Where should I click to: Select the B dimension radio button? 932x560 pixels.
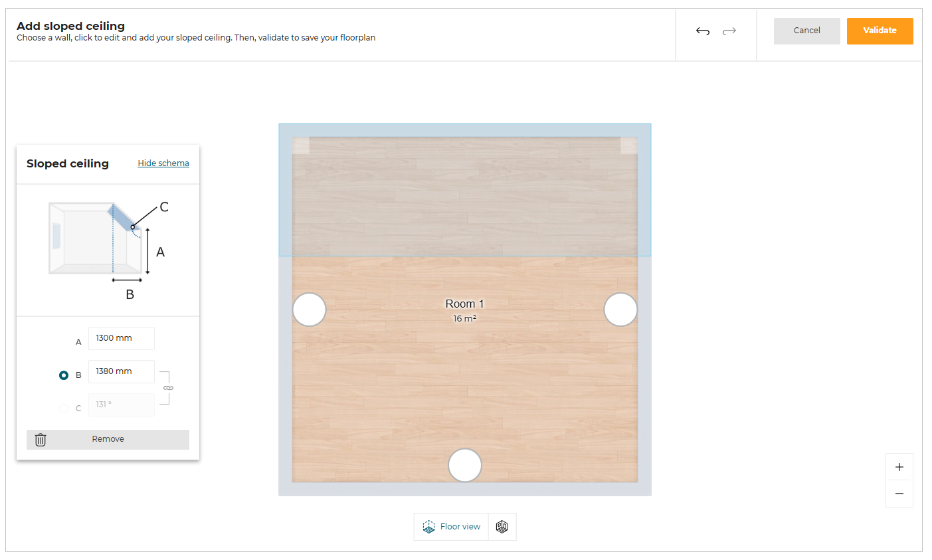64,375
